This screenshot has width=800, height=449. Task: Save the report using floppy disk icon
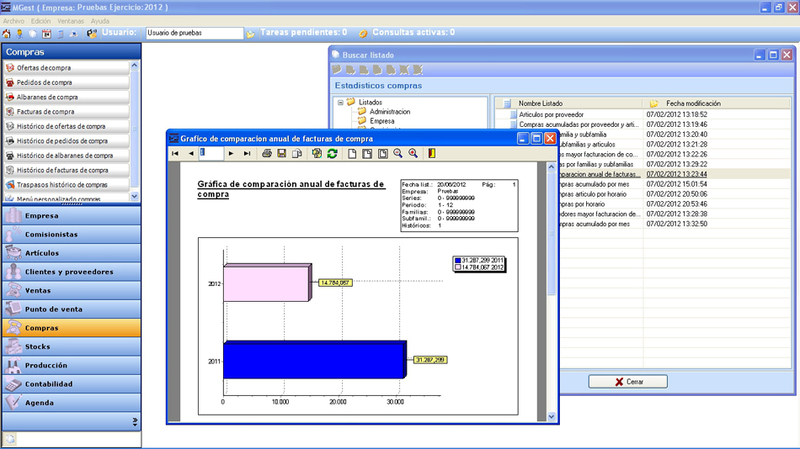(x=282, y=154)
